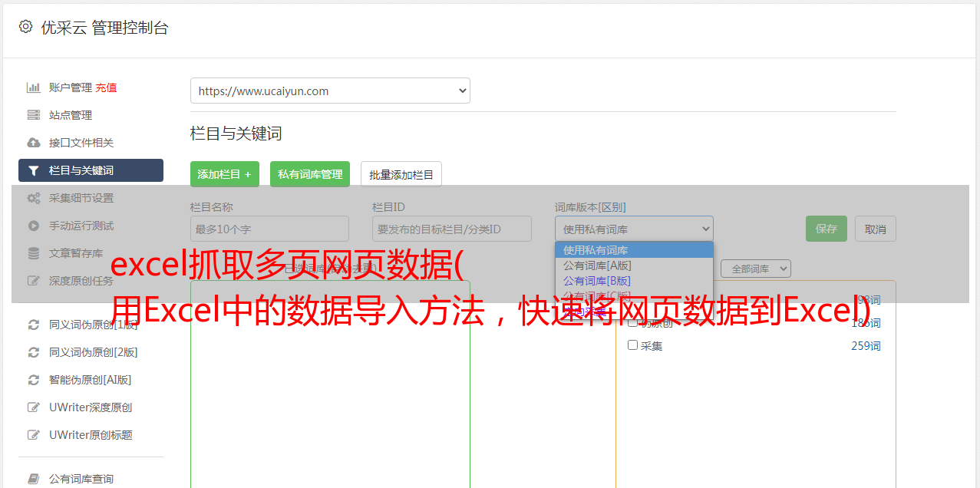Click the 优采云 管理控制台 title

click(104, 28)
